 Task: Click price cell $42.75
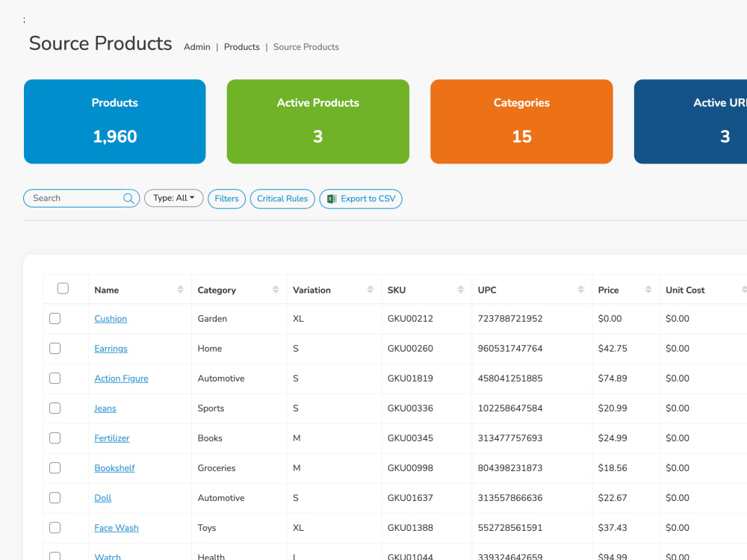click(613, 349)
